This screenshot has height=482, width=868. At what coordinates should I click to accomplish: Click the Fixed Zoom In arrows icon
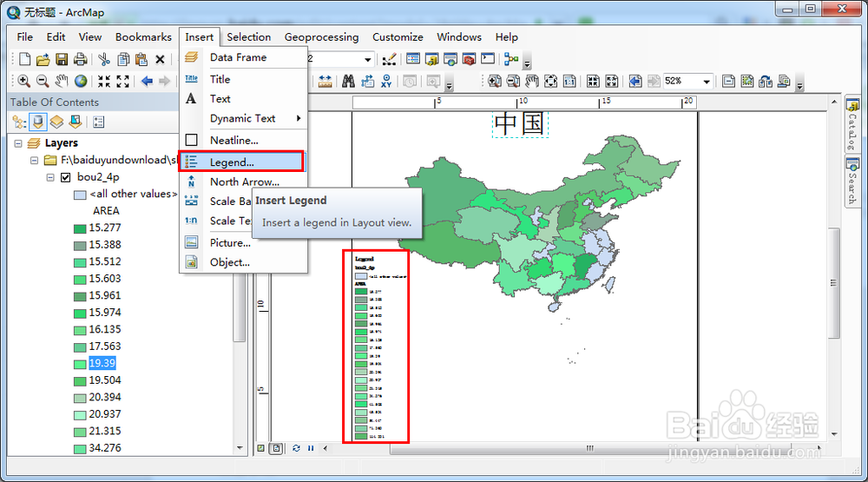coord(104,82)
